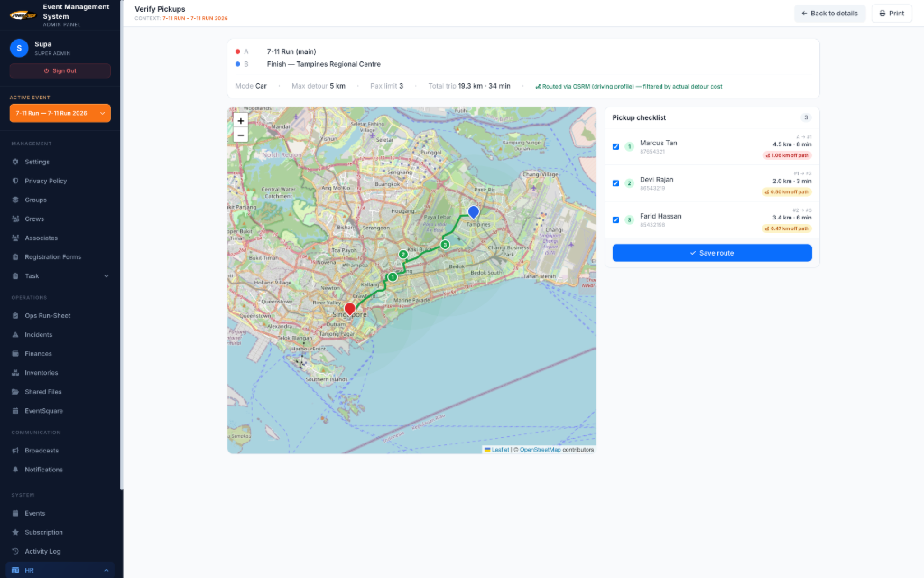924x578 pixels.
Task: Click the '0.47 km off path' badge
Action: click(787, 228)
